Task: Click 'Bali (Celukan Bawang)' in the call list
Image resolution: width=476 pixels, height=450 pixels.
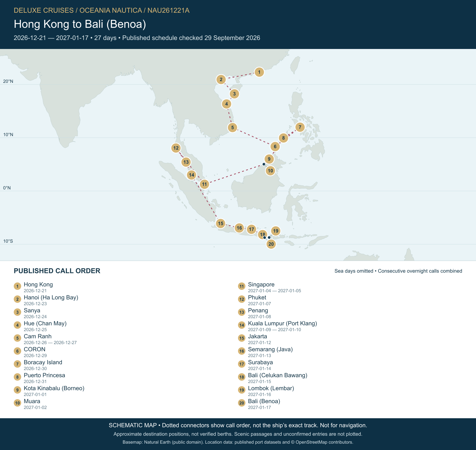Action: click(278, 375)
